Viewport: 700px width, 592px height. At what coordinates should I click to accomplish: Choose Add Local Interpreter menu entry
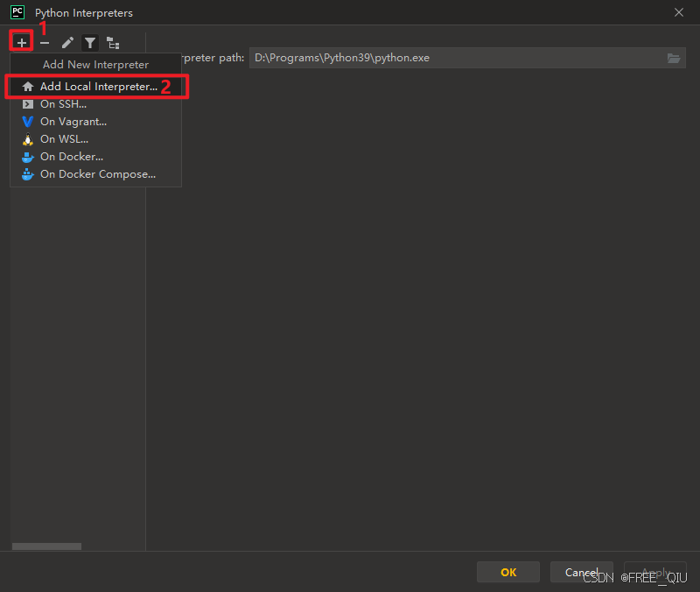click(96, 86)
